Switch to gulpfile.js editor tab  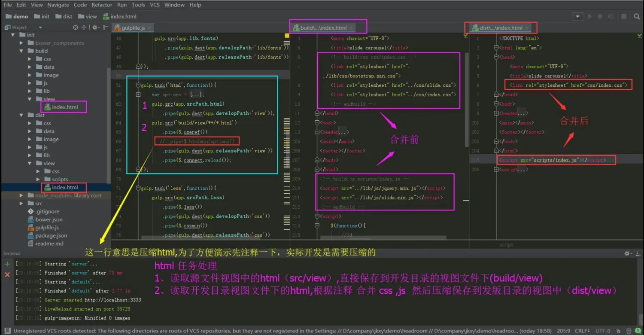(133, 28)
